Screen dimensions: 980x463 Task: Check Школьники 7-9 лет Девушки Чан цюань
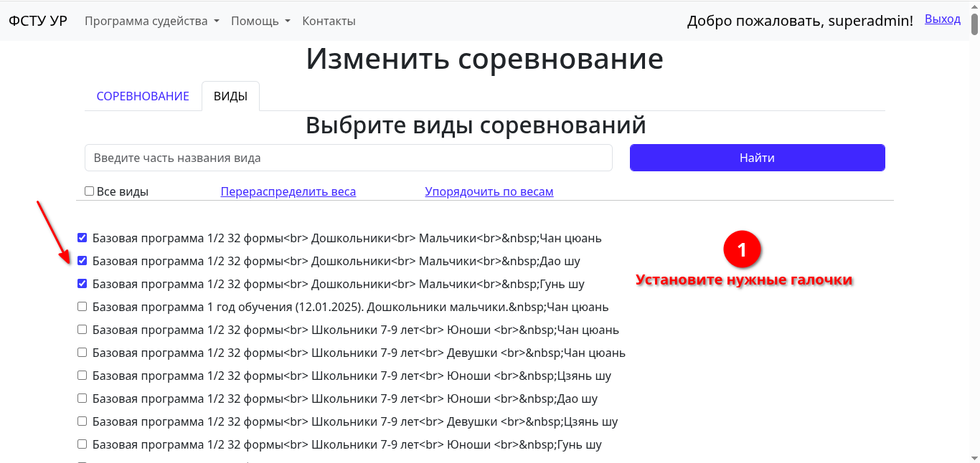83,353
